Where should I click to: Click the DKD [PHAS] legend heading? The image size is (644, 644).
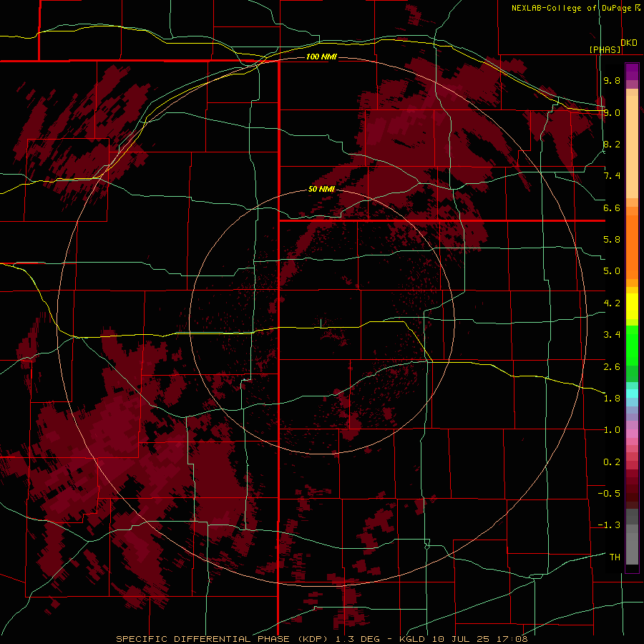[613, 46]
